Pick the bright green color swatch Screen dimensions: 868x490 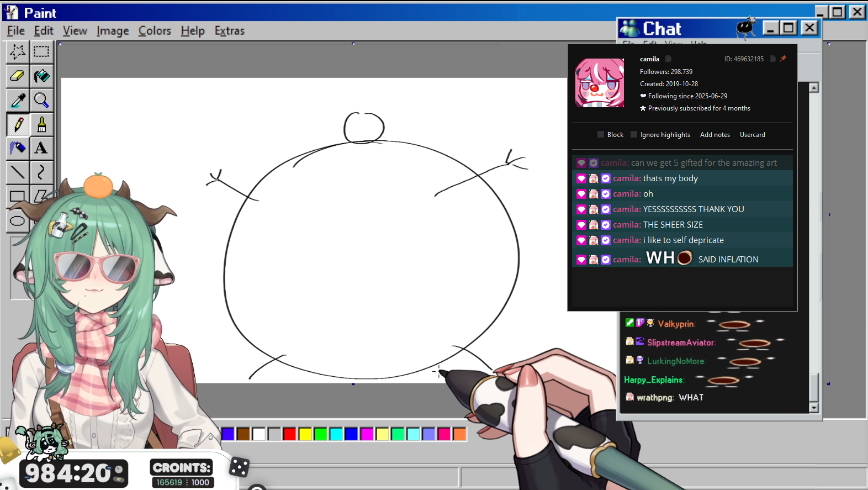321,434
